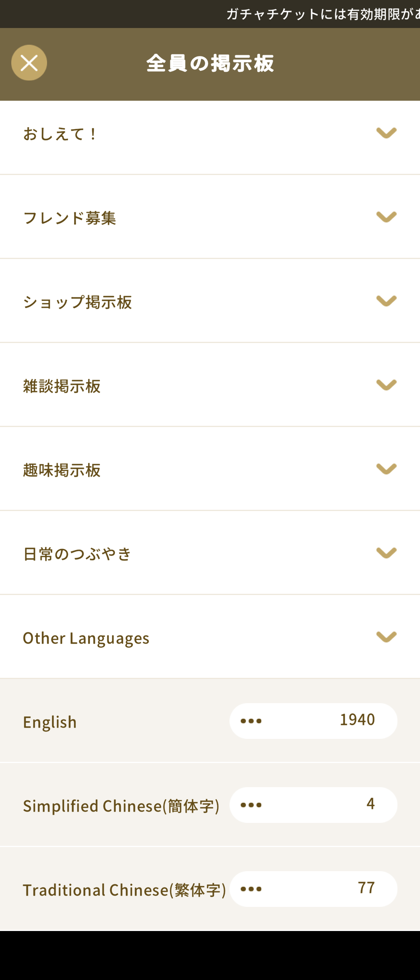Open the 雑談掲示板 category title

click(x=62, y=386)
